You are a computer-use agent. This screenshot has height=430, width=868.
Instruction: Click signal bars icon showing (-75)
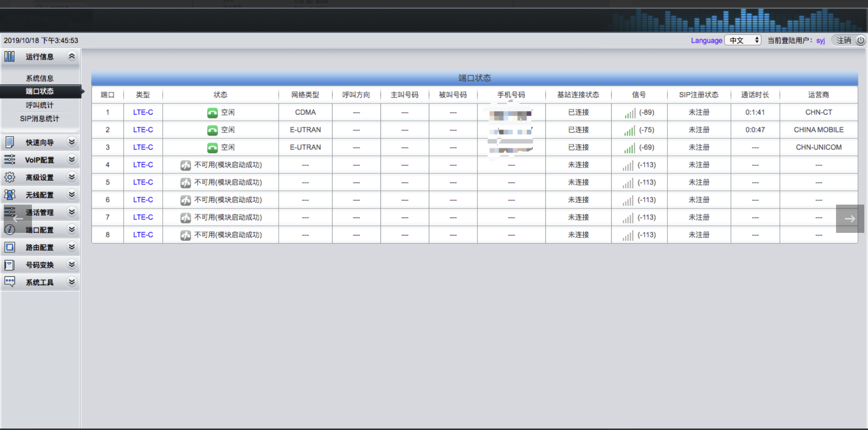629,131
